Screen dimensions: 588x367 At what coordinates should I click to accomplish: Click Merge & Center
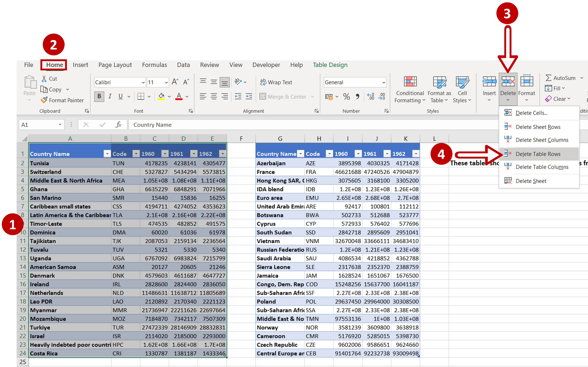283,97
